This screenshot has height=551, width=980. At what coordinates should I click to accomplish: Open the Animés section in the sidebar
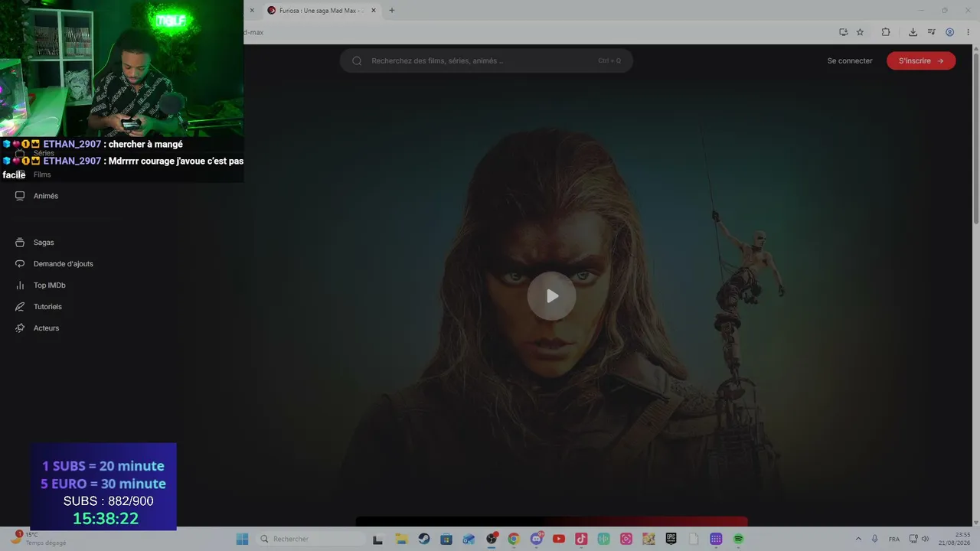pos(46,196)
